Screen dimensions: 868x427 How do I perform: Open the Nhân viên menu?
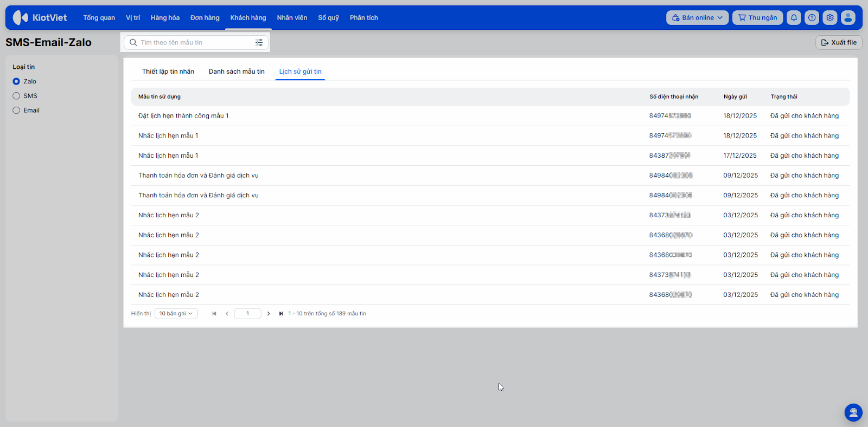point(292,18)
